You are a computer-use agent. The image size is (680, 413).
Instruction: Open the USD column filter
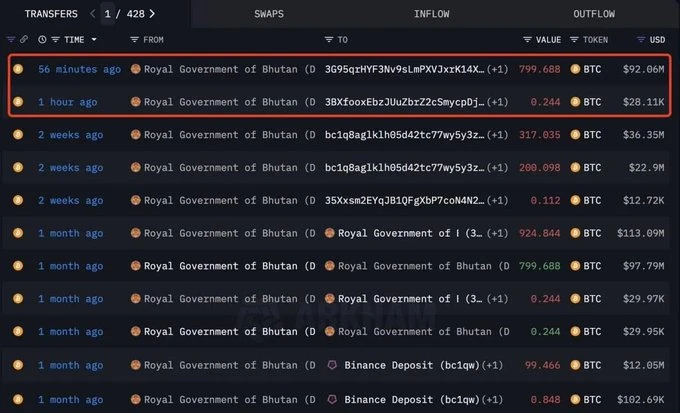click(642, 40)
